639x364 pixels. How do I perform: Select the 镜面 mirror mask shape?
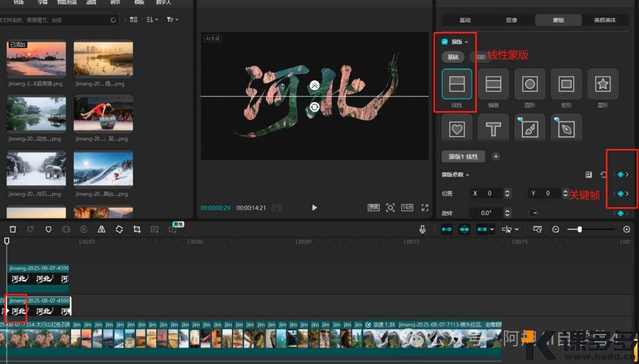(493, 84)
